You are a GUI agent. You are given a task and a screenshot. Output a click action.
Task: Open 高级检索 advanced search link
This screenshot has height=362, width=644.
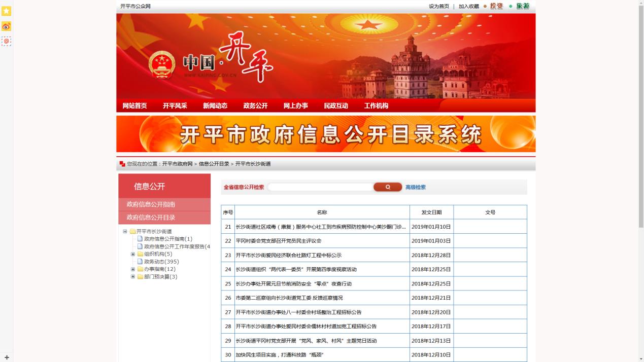click(415, 188)
